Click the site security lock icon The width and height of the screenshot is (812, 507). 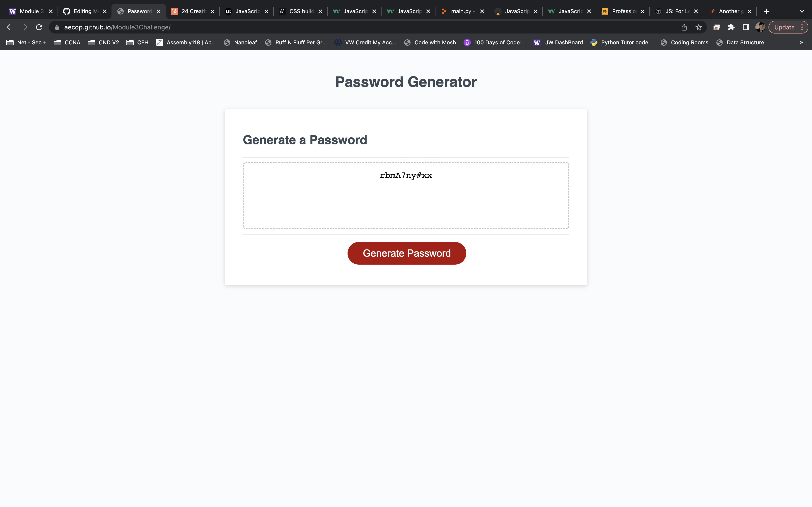point(57,27)
